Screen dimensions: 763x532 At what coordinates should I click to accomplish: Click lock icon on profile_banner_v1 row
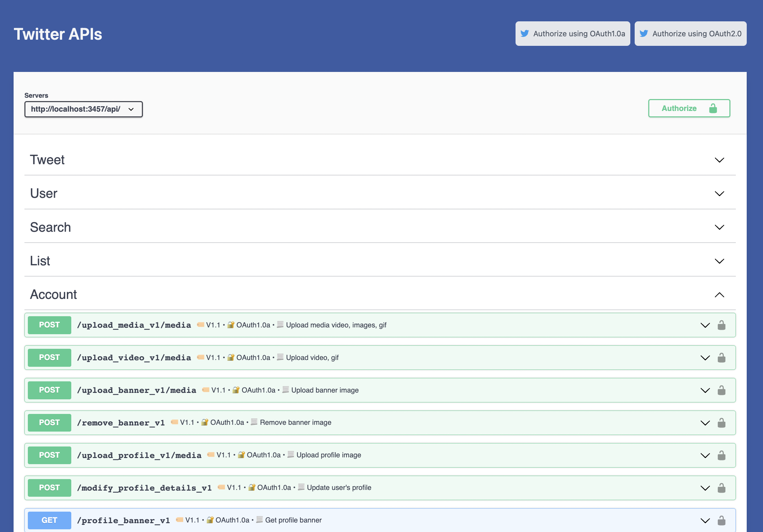pyautogui.click(x=721, y=520)
